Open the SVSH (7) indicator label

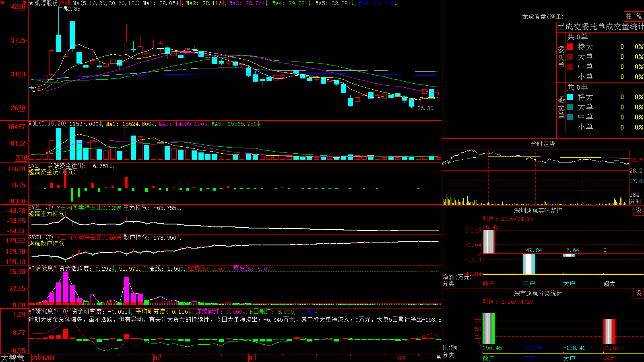point(41,238)
